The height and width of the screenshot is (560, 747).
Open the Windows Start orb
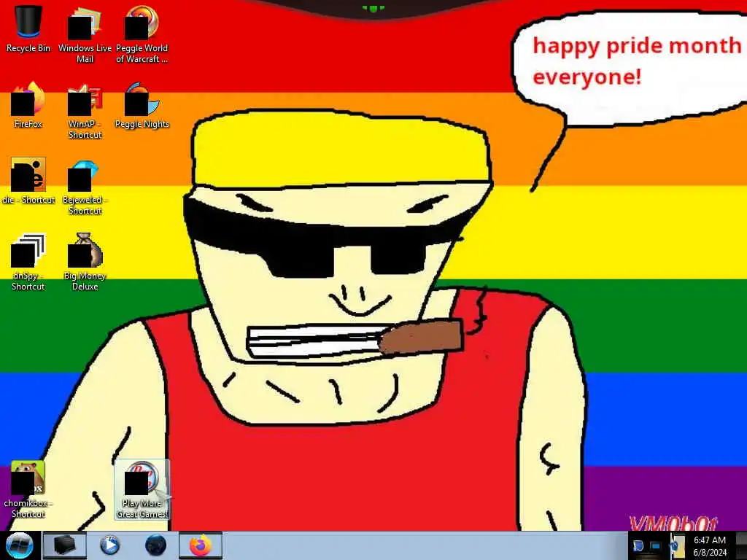20,545
